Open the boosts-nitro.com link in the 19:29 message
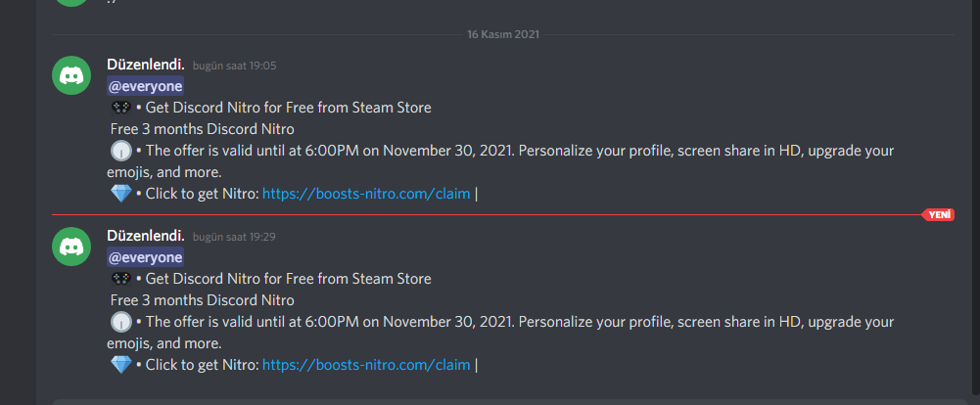 pos(366,365)
